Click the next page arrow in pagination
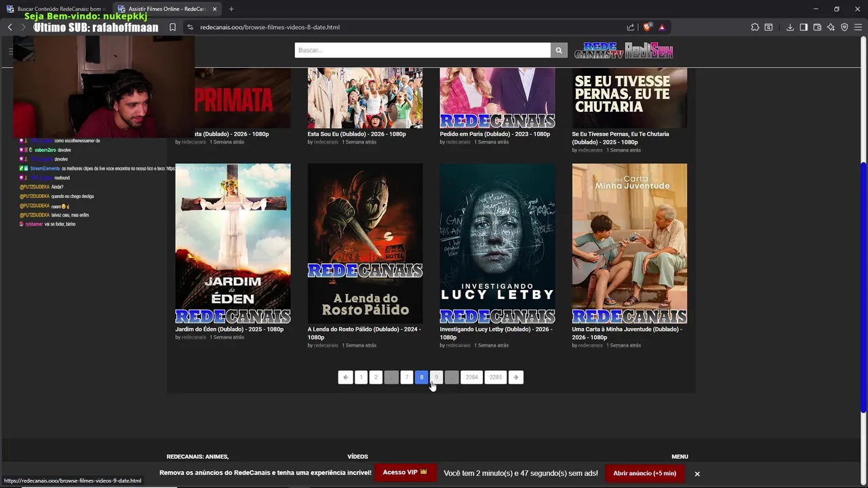868x488 pixels. [x=516, y=378]
